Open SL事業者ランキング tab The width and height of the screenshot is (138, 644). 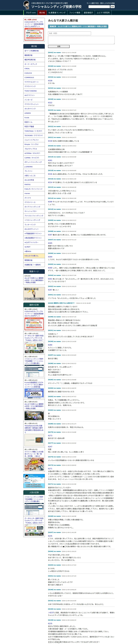[57, 13]
